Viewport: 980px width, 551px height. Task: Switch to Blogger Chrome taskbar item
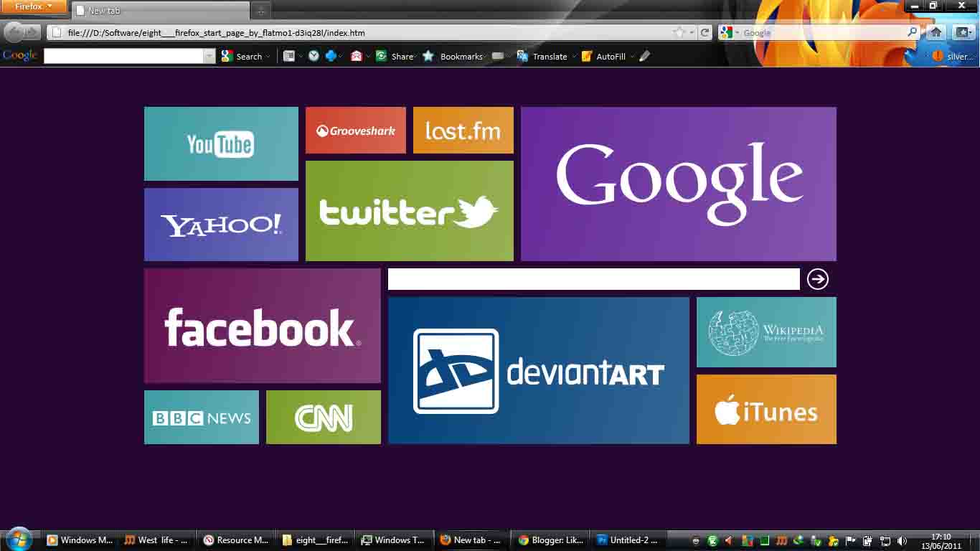[552, 540]
